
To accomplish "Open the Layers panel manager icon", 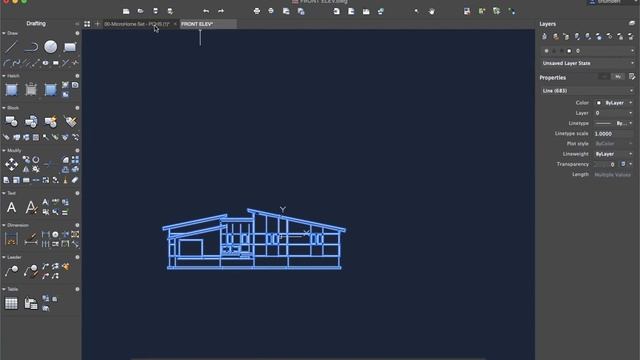I will [x=631, y=24].
